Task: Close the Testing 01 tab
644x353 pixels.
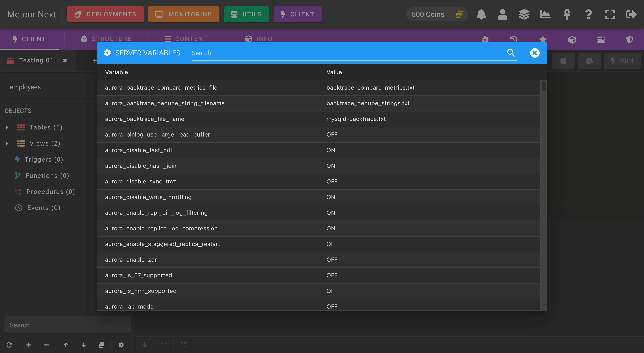Action: tap(65, 60)
